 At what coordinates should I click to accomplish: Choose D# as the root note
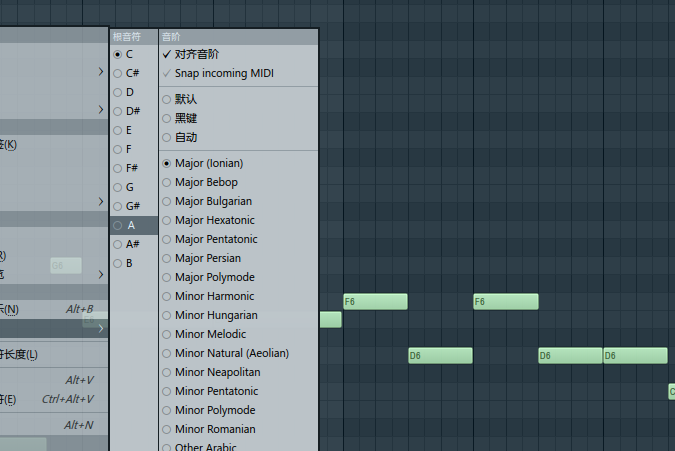click(134, 111)
